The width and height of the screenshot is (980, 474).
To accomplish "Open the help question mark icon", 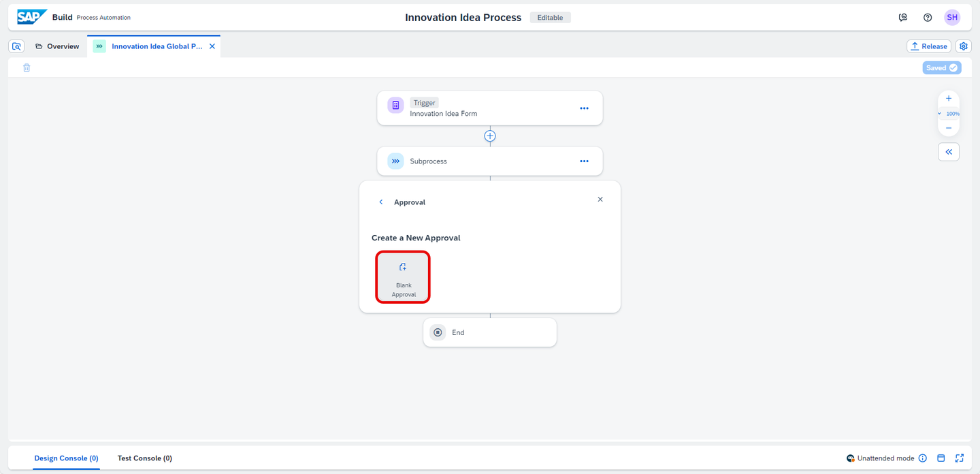I will [x=928, y=18].
